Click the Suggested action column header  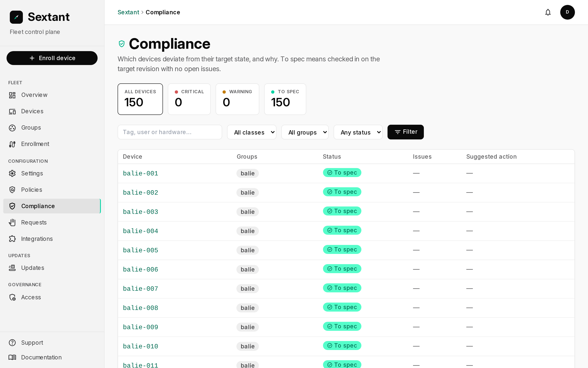[x=491, y=156]
